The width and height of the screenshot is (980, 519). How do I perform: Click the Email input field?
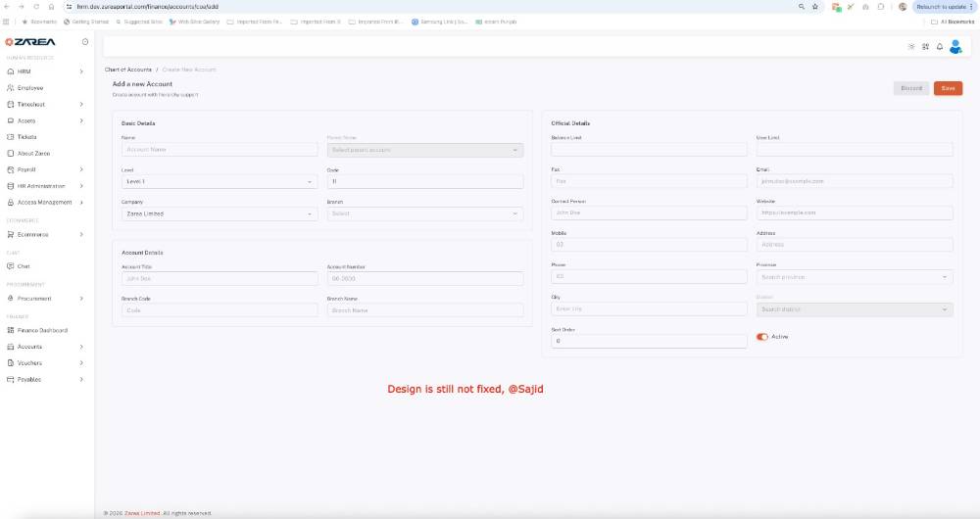click(855, 181)
